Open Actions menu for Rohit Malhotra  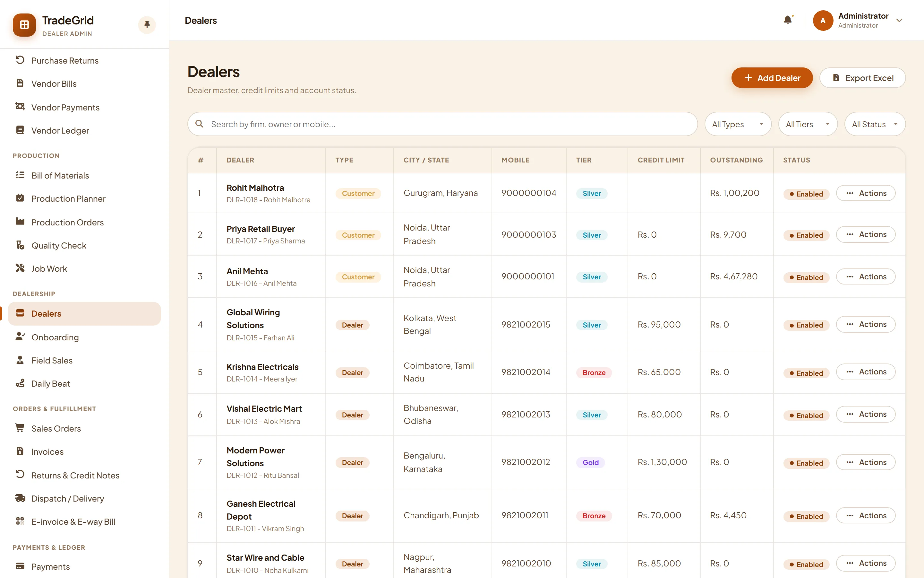click(866, 193)
